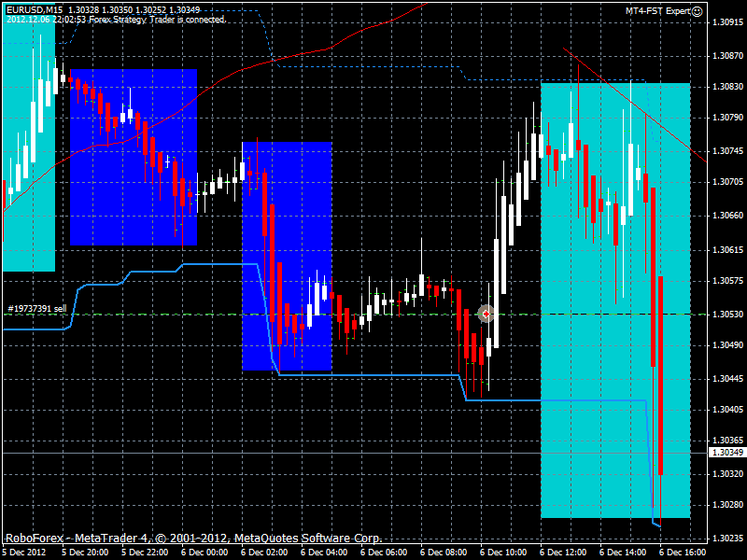This screenshot has height=560, width=747.
Task: Select the #19737391 sell order label
Action: click(x=35, y=308)
